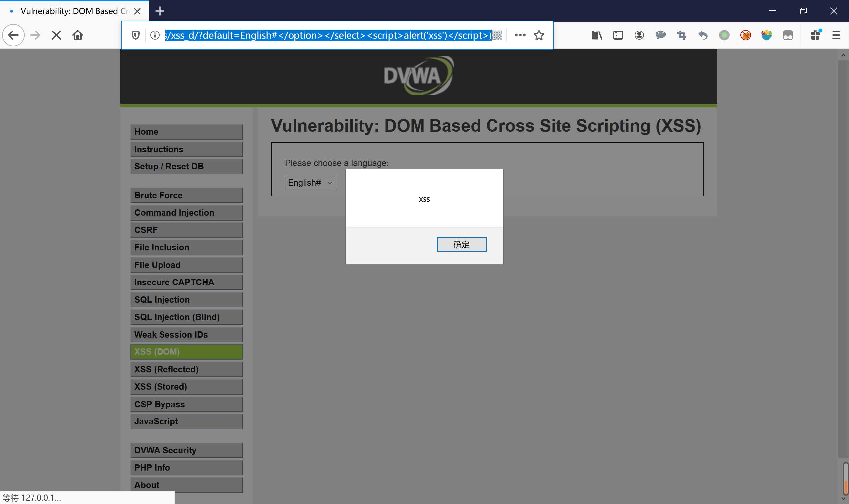Go to Brute Force menu item
849x504 pixels.
[186, 195]
